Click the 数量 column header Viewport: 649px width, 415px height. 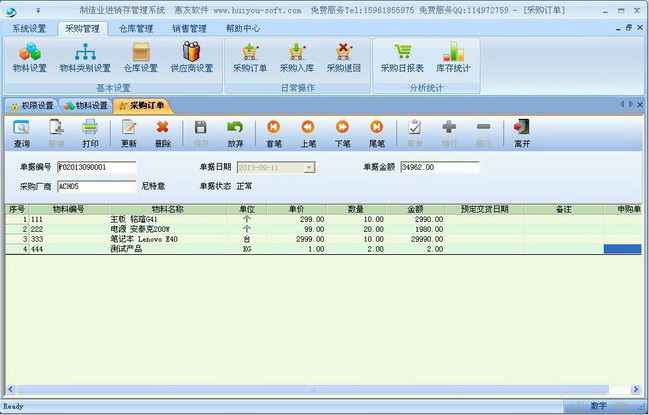click(356, 209)
